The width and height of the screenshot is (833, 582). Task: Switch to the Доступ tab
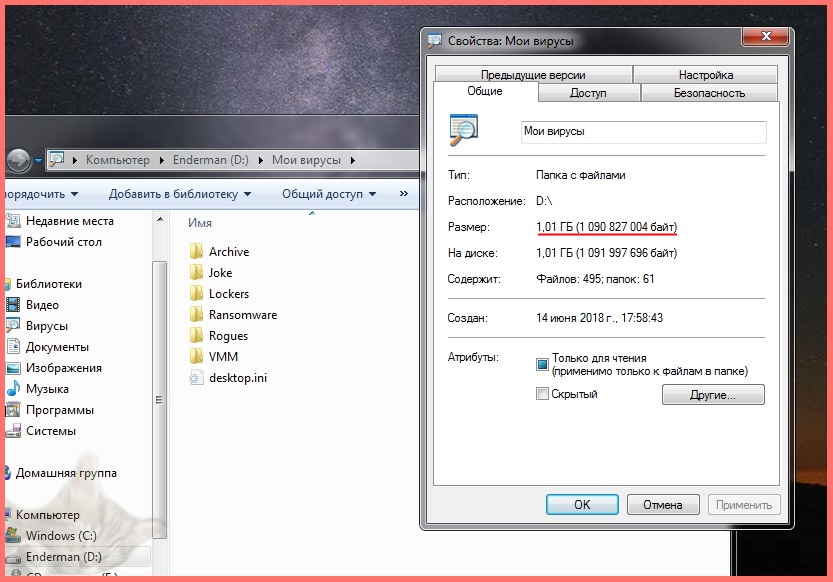[x=588, y=92]
